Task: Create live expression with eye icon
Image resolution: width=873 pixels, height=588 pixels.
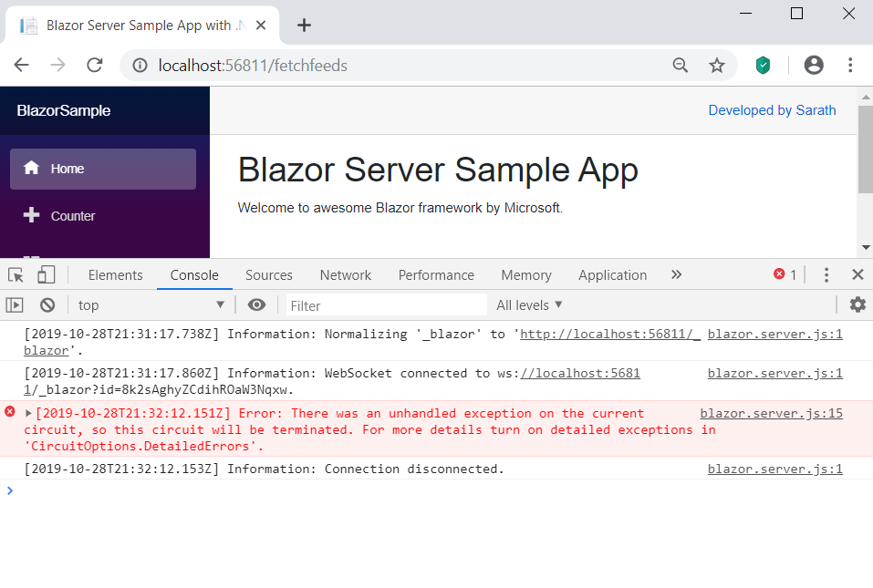Action: coord(256,304)
